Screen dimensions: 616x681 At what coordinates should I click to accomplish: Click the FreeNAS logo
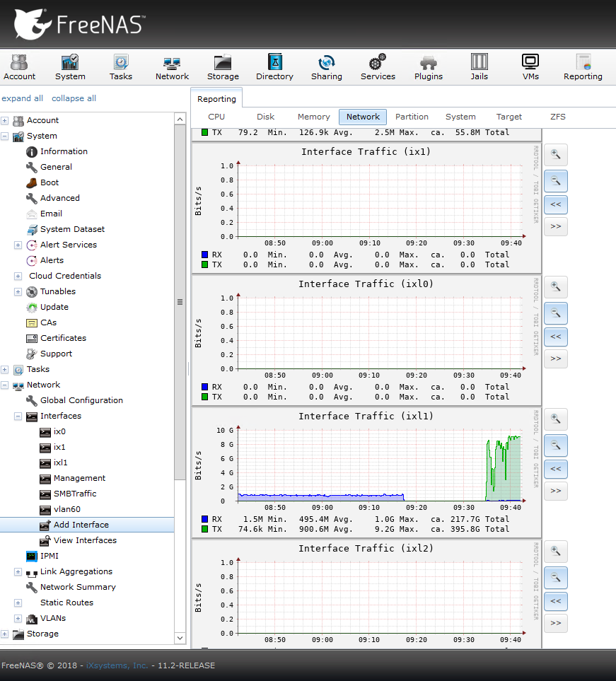(x=79, y=24)
